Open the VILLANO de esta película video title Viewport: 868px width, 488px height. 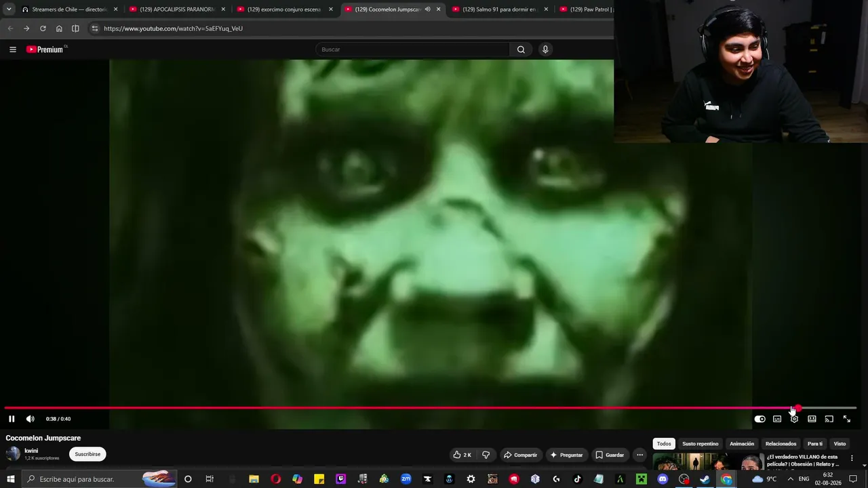803,460
